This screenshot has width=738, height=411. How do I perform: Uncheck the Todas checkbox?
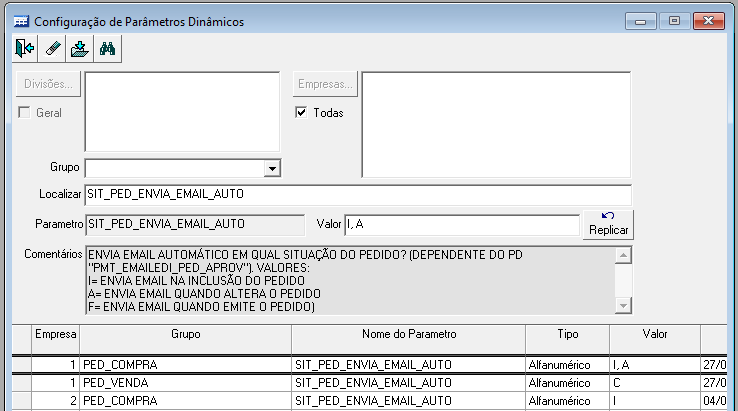click(301, 113)
